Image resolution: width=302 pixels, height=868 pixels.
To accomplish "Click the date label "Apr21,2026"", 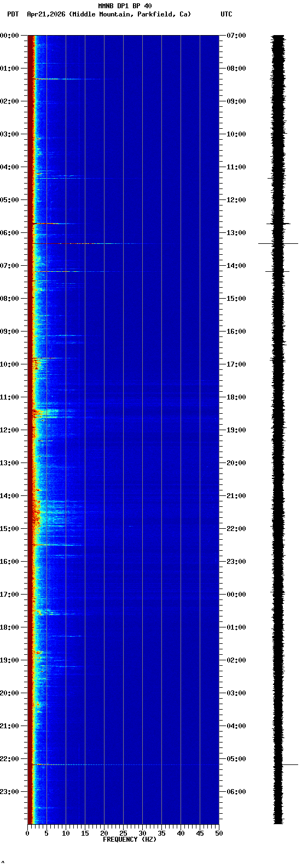I will (47, 14).
